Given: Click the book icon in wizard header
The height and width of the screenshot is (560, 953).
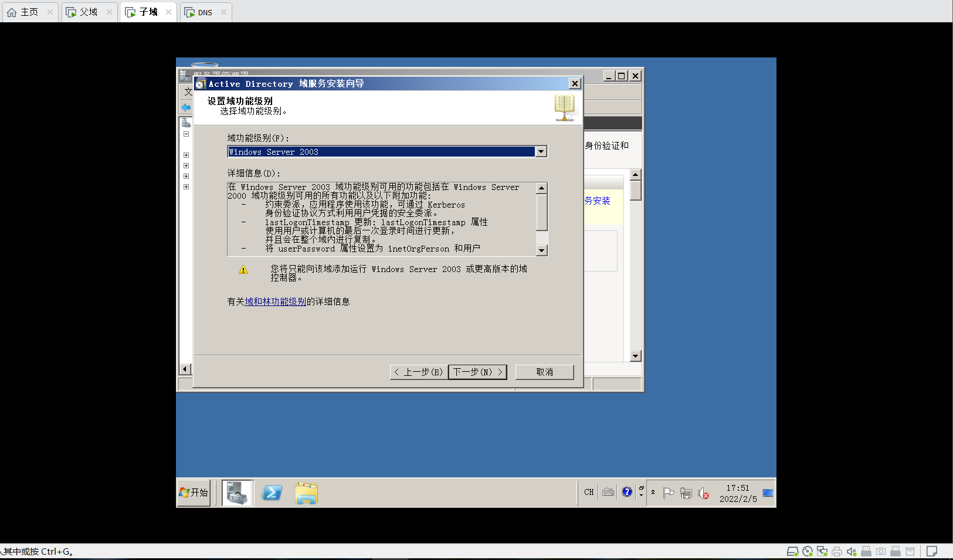Looking at the screenshot, I should [x=565, y=107].
